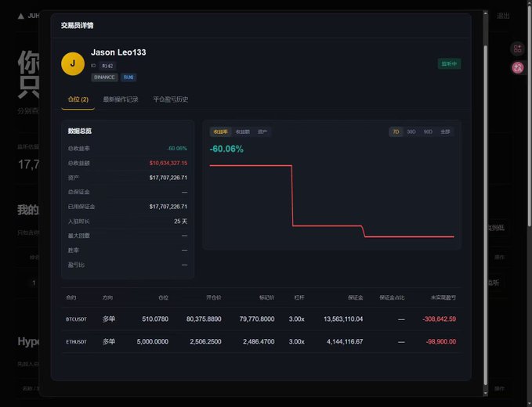This screenshot has height=407, width=532.
Task: Click the -60.06% value above the chart
Action: coord(226,149)
